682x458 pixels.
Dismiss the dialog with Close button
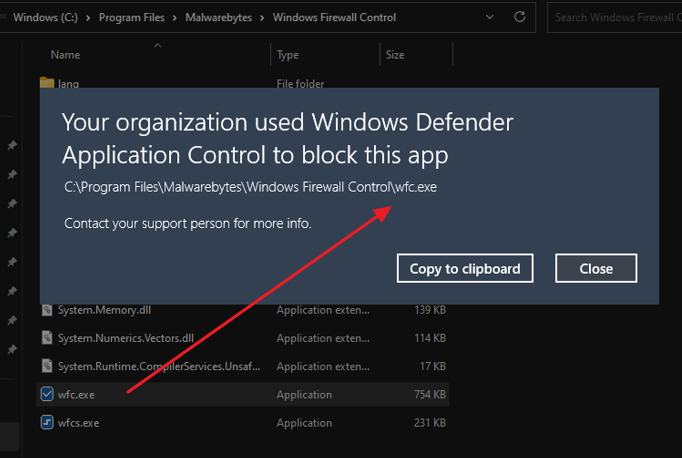[x=596, y=268]
